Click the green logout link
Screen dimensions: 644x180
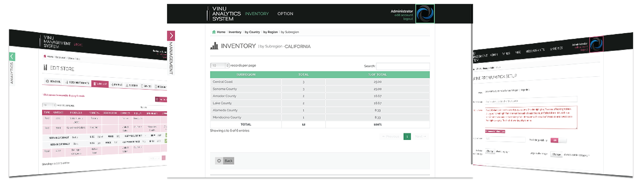tap(408, 19)
